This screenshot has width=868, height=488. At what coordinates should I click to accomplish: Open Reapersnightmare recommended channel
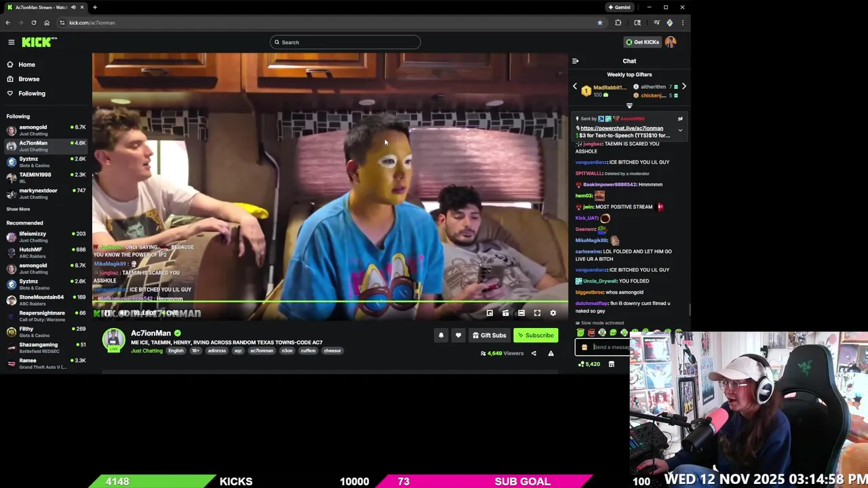[46, 316]
